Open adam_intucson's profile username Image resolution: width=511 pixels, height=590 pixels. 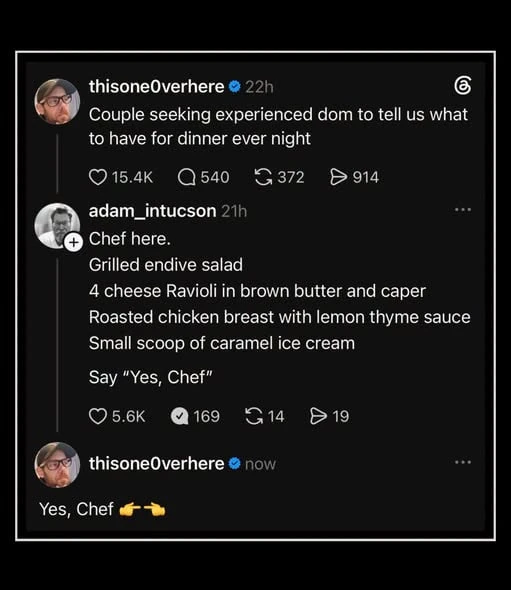(152, 211)
